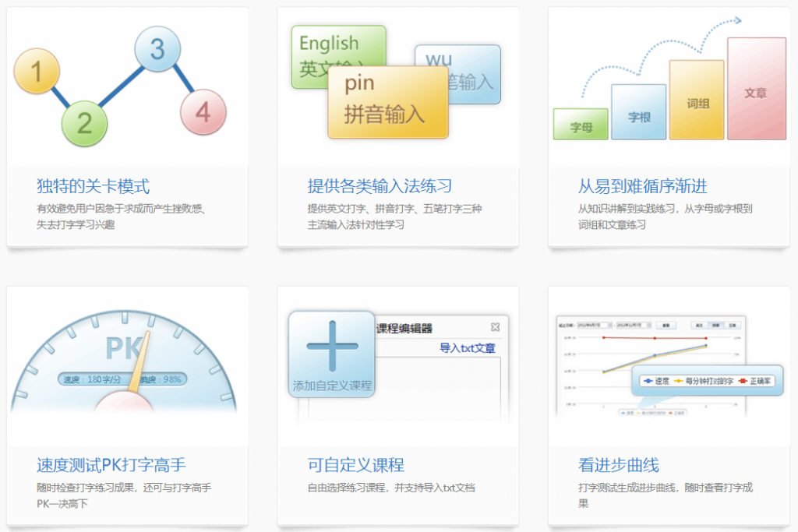798x532 pixels.
Task: Click the blue 字根 bar
Action: 639,112
